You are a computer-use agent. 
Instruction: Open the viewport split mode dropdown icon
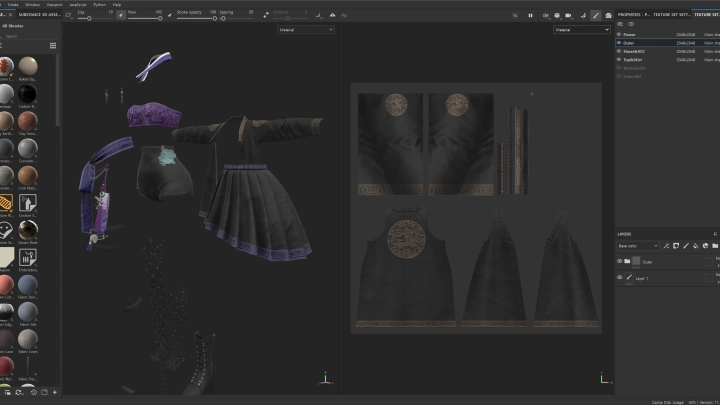[546, 16]
